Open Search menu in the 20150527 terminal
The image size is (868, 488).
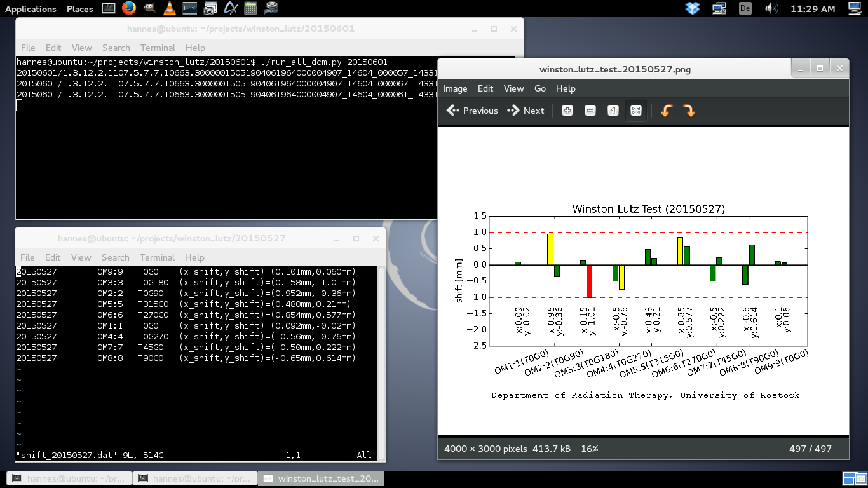115,257
